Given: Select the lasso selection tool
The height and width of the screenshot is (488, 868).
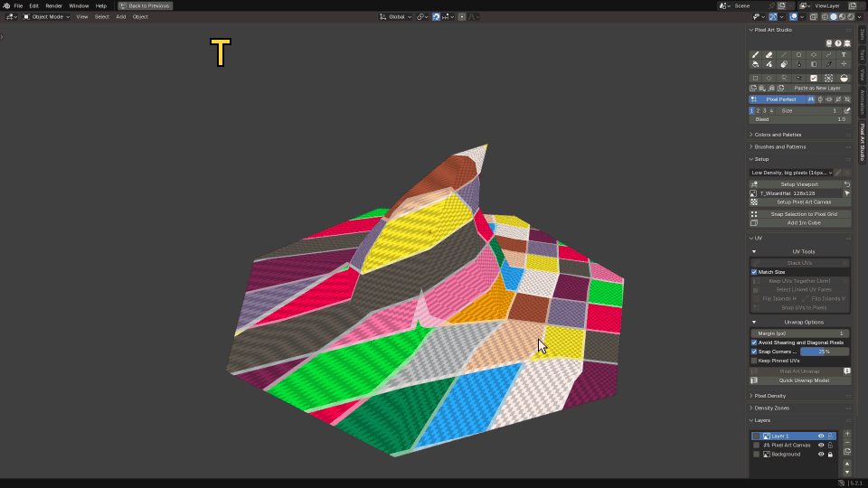Looking at the screenshot, I should [x=784, y=78].
